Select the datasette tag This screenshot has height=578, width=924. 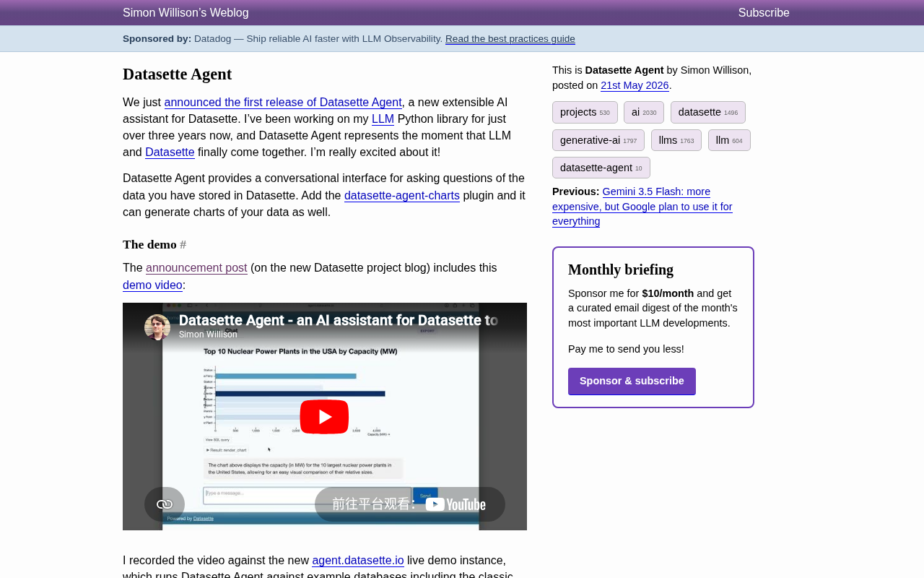pyautogui.click(x=708, y=113)
